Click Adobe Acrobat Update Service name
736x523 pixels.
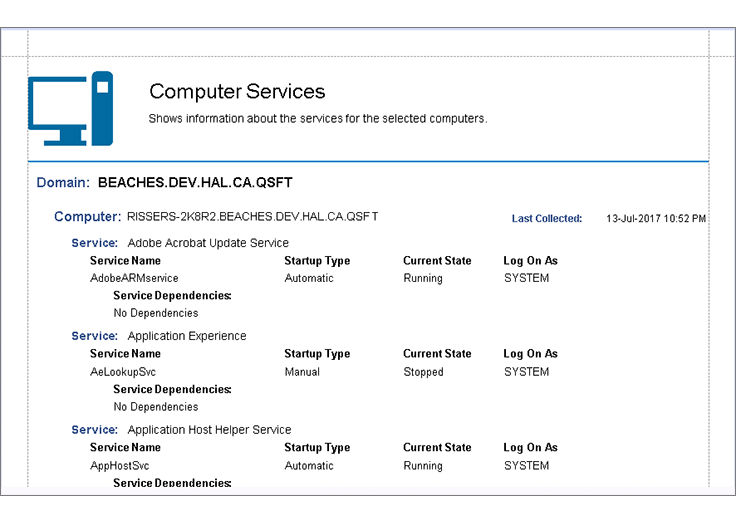(x=208, y=243)
